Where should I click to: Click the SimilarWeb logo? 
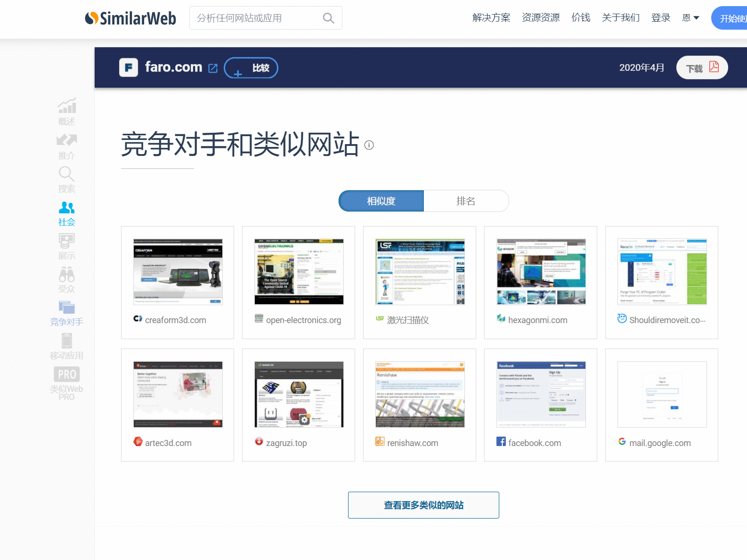[130, 18]
